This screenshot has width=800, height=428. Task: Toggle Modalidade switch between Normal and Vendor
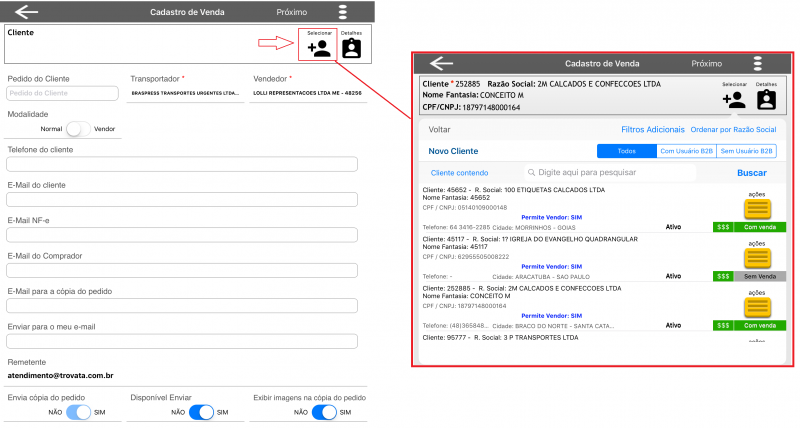tap(79, 129)
